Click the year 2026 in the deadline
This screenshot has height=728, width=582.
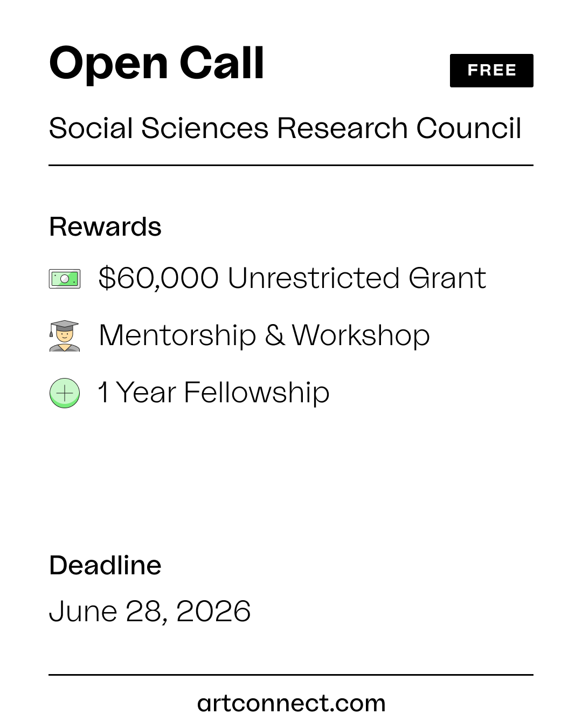click(x=213, y=612)
